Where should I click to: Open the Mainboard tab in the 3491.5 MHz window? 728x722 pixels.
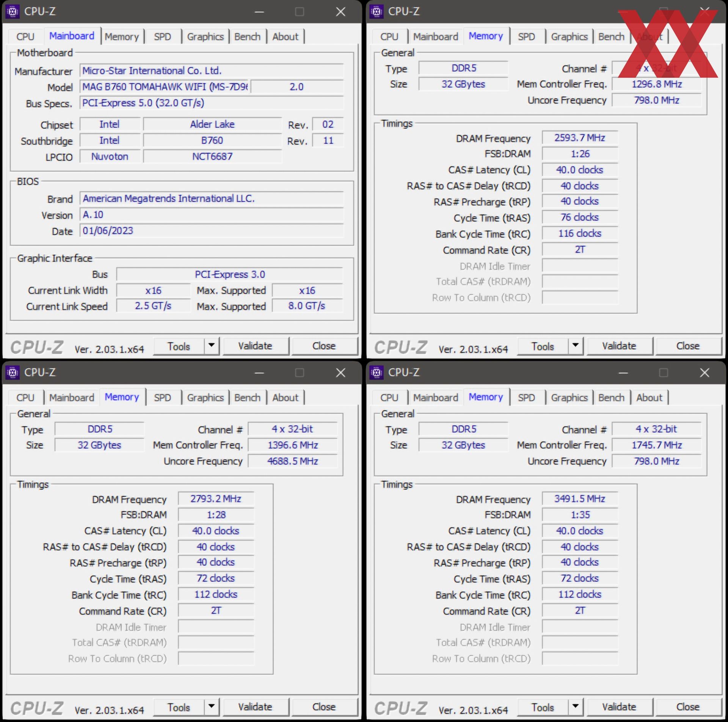click(x=436, y=398)
